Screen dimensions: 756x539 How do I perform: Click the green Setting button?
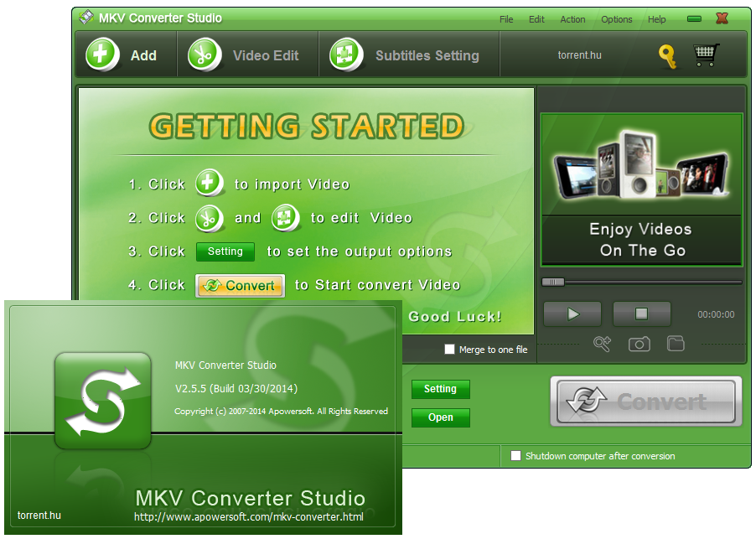tap(440, 389)
